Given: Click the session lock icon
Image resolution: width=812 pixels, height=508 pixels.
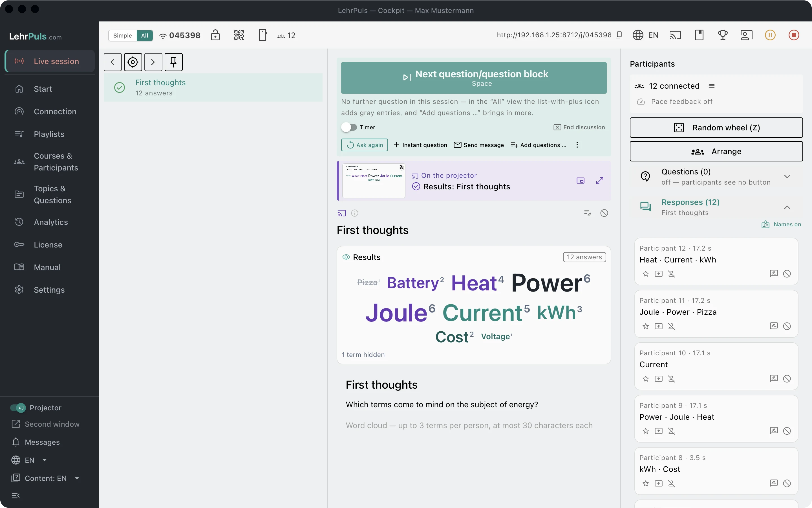Looking at the screenshot, I should pyautogui.click(x=215, y=35).
